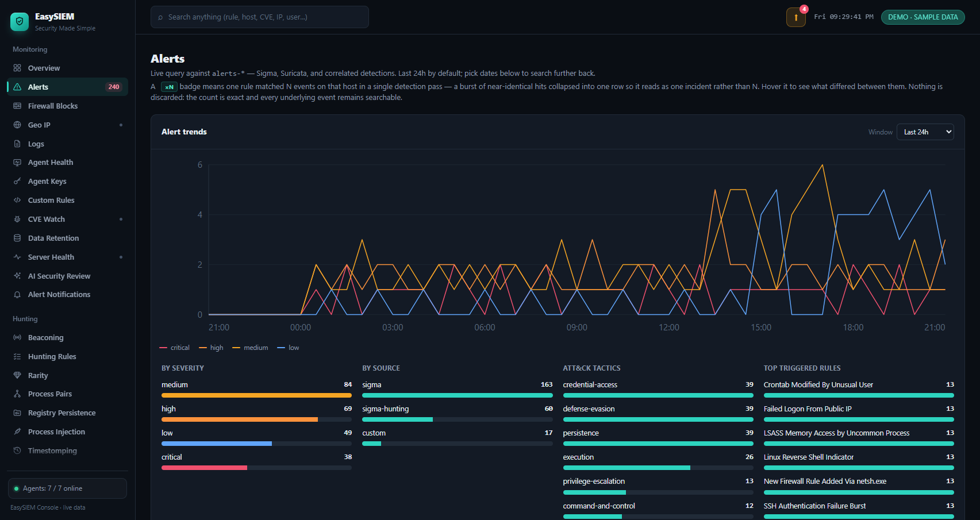Click the Registry Persistence icon
980x520 pixels.
tap(17, 413)
